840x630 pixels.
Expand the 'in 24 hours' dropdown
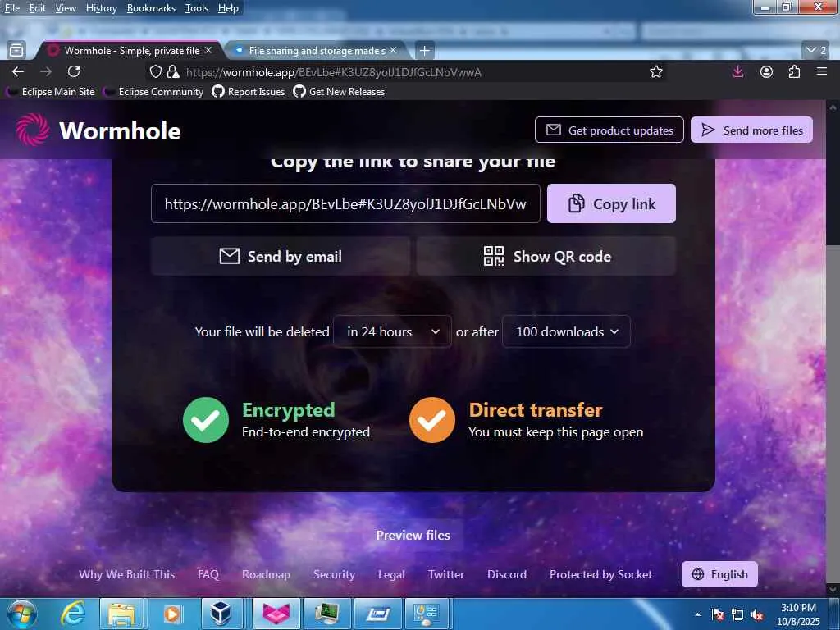(x=392, y=331)
